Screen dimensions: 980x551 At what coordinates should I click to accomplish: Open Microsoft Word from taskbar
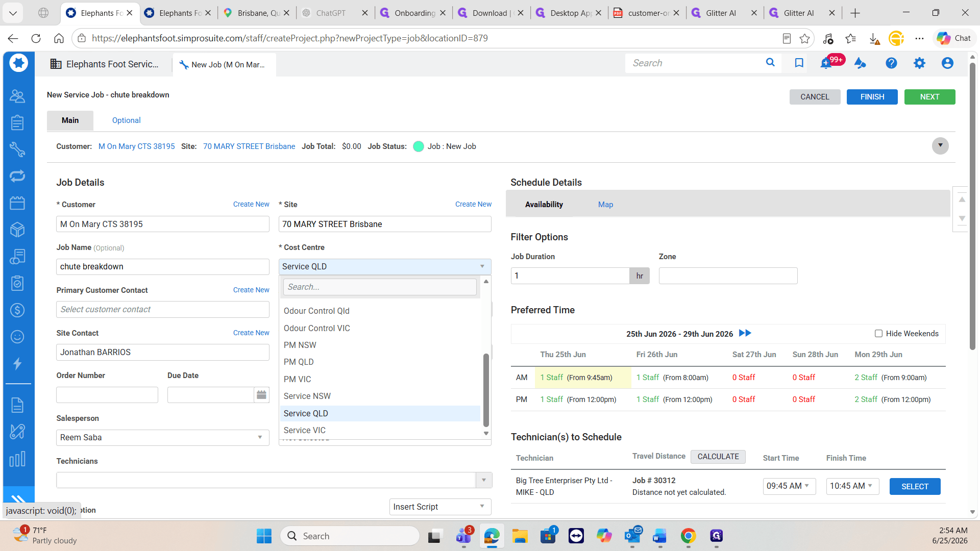tap(659, 536)
